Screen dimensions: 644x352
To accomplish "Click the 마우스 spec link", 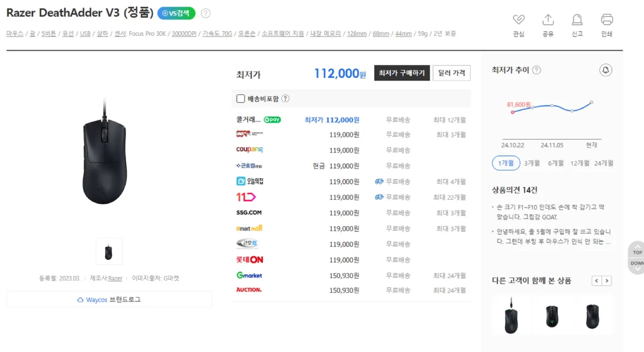I will point(15,34).
